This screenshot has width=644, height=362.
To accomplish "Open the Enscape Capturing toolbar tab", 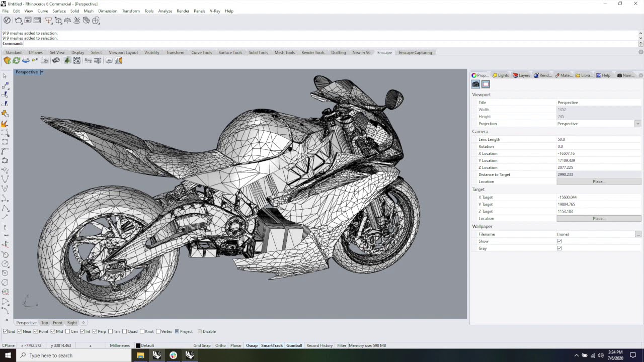I will coord(415,52).
